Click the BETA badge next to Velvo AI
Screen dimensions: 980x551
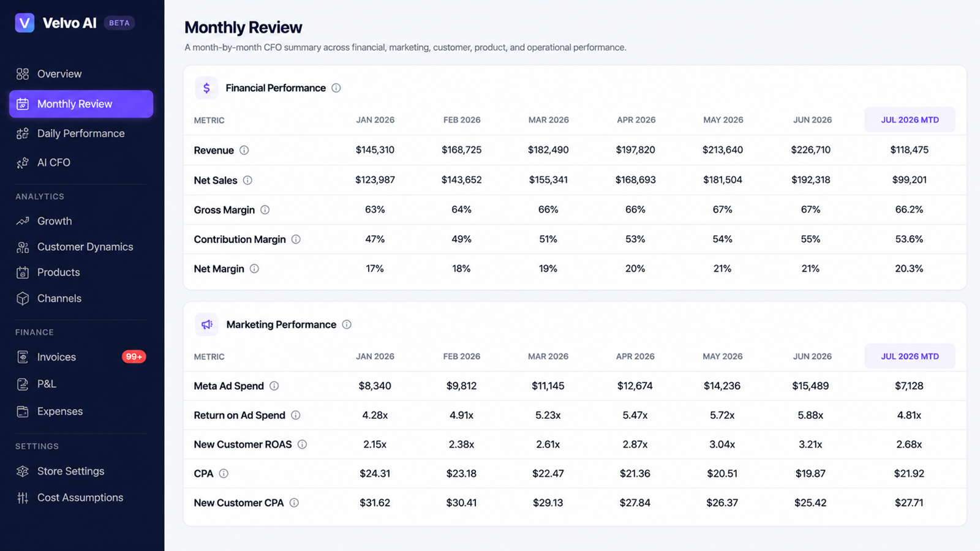[119, 23]
